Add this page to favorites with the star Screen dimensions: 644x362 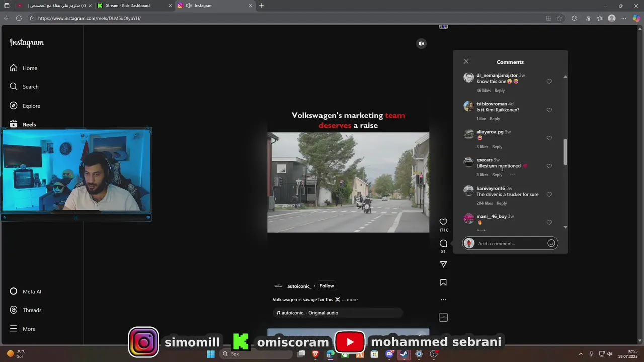pyautogui.click(x=559, y=18)
